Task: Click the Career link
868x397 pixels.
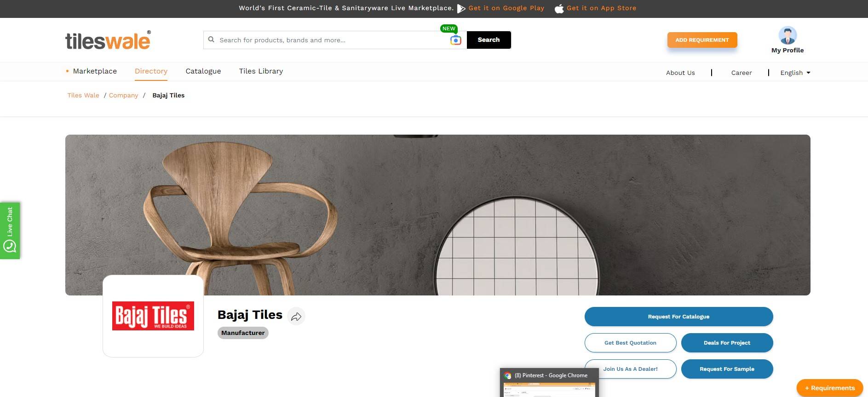Action: pyautogui.click(x=742, y=73)
